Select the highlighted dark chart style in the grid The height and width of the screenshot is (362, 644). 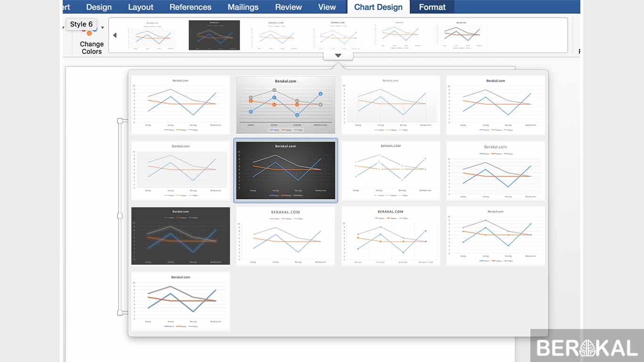(286, 171)
